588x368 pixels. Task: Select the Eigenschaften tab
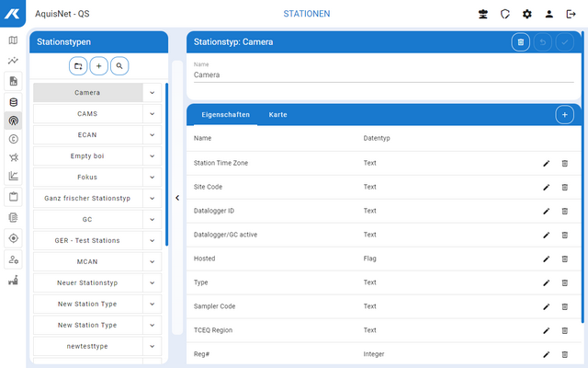pyautogui.click(x=221, y=115)
